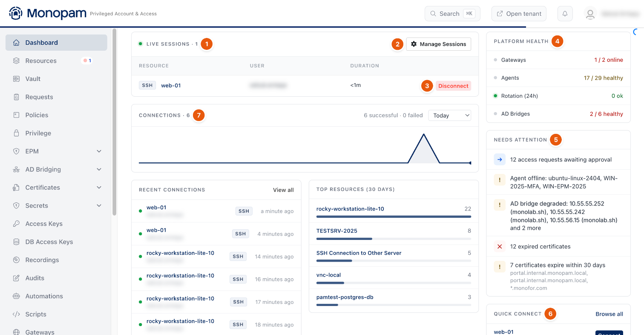This screenshot has width=644, height=335.
Task: Click the sidebar vertical scrollbar
Action: (114, 123)
